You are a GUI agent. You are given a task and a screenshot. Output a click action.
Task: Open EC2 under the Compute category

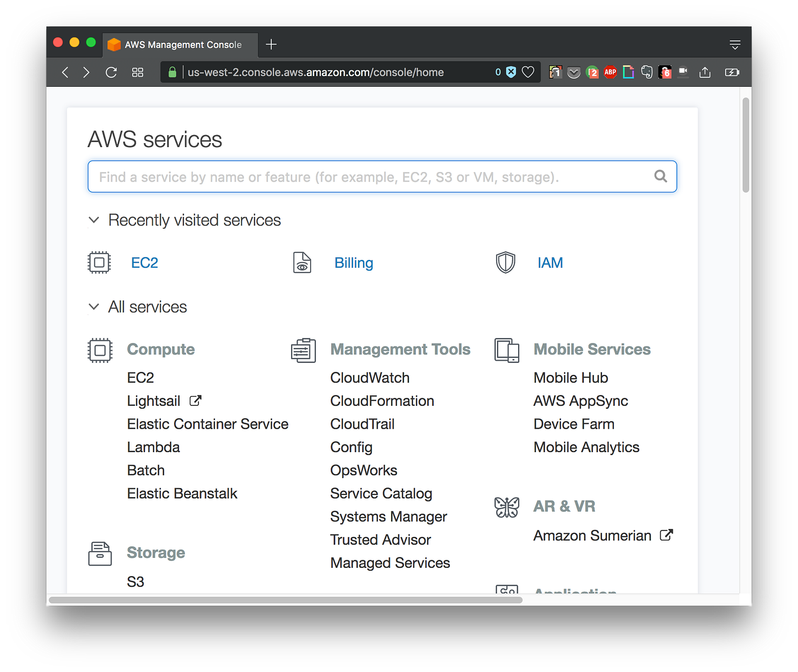(141, 378)
